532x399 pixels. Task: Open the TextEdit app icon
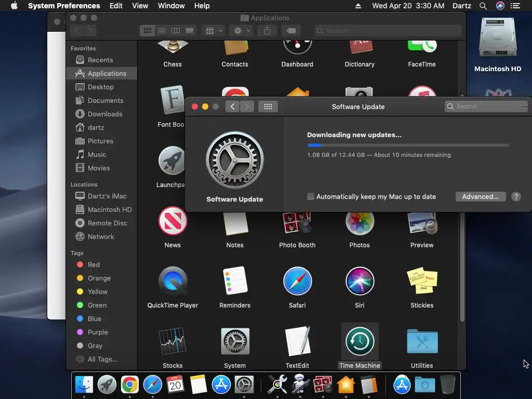(298, 341)
